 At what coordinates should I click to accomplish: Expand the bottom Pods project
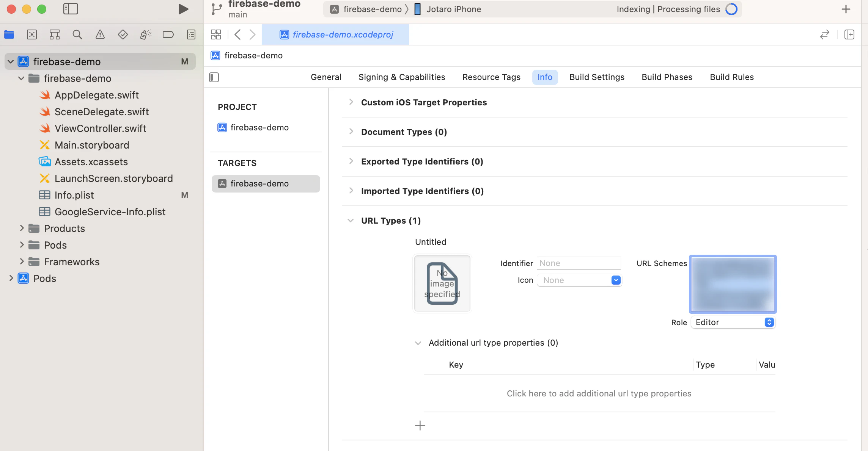[11, 278]
